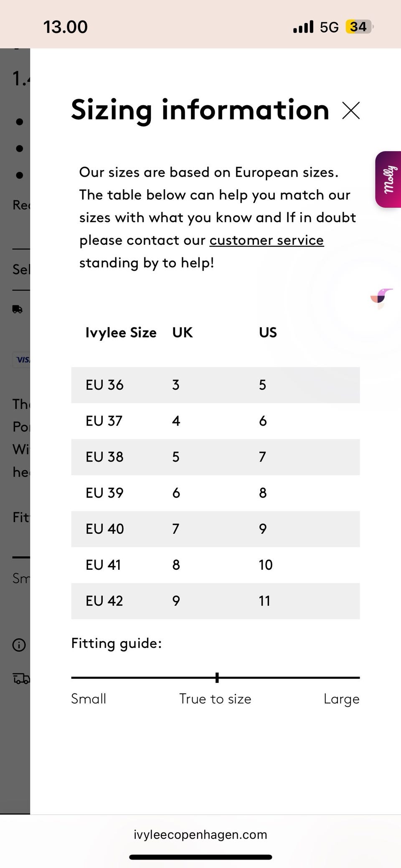The height and width of the screenshot is (868, 401).
Task: Tap the cellular signal bars
Action: click(x=303, y=27)
